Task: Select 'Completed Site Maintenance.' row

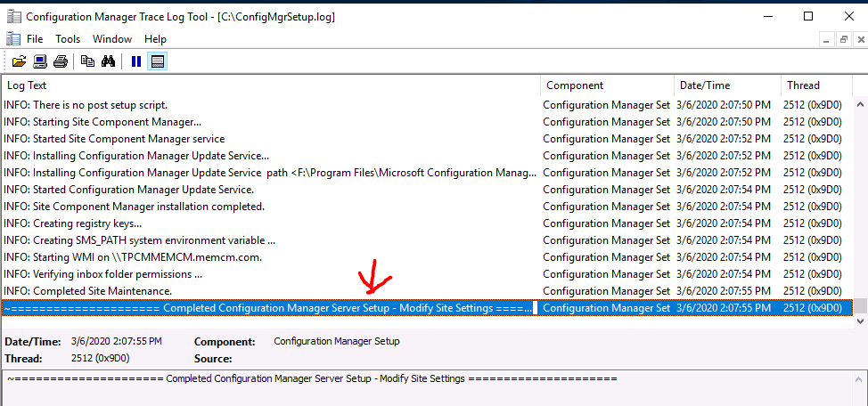Action: point(427,291)
